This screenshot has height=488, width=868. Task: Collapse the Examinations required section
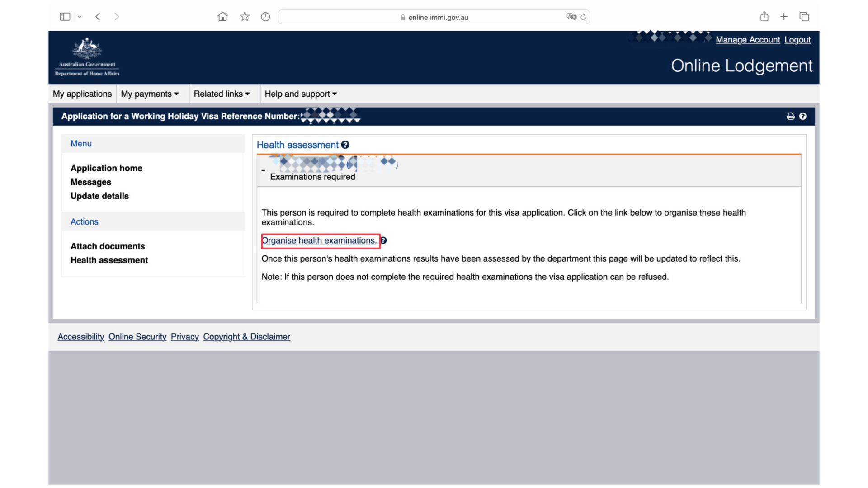[x=263, y=170]
